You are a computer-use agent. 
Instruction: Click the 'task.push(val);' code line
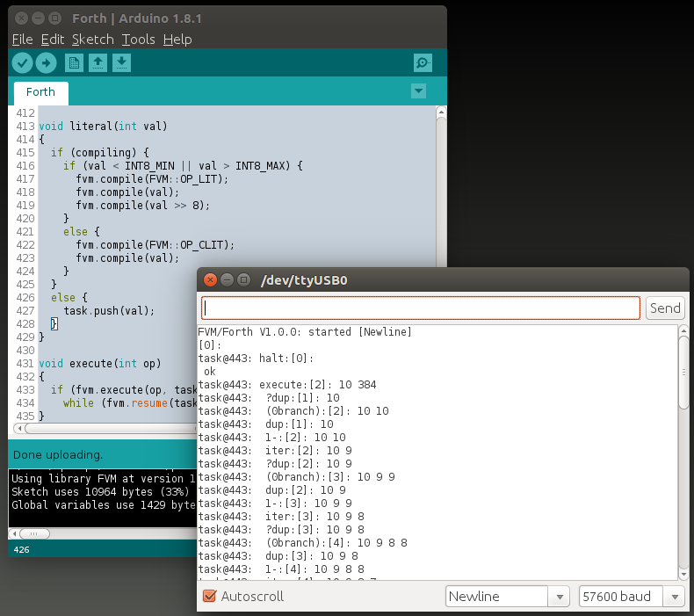[109, 311]
